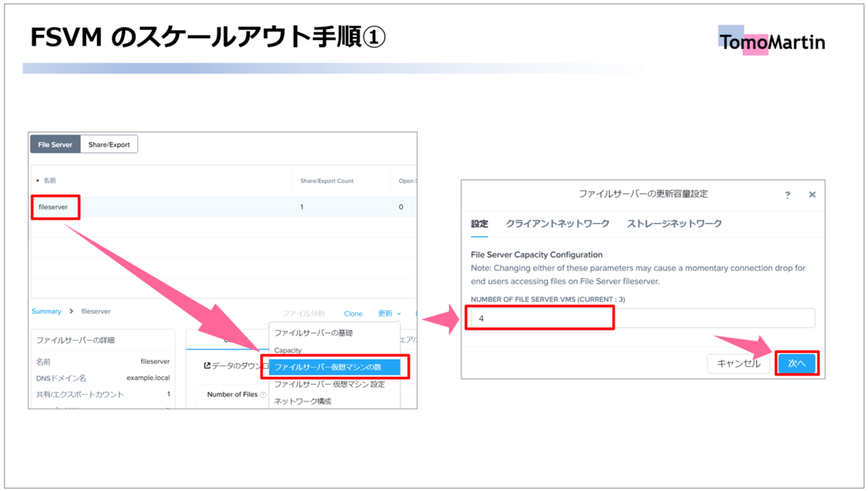The image size is (868, 491).
Task: Click the Share/Export Count column header
Action: coord(327,181)
